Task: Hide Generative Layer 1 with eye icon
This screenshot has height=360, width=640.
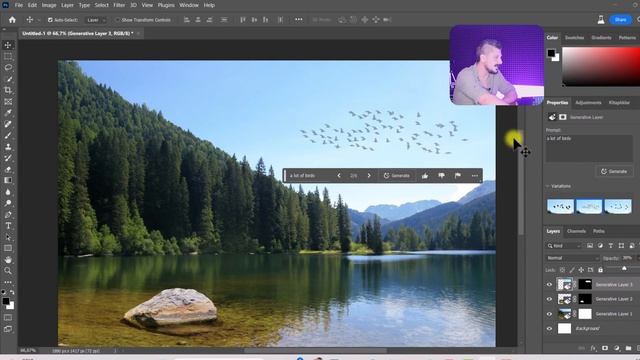Action: pos(549,314)
